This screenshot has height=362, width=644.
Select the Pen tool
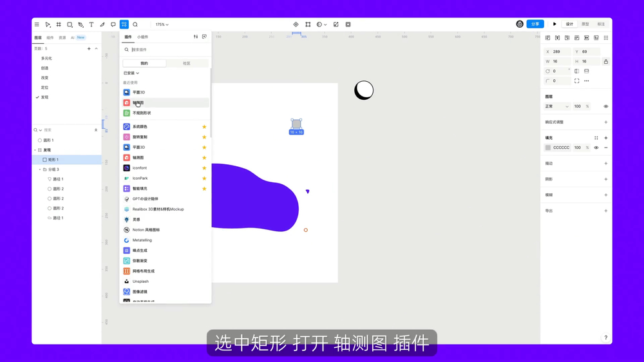tap(80, 24)
